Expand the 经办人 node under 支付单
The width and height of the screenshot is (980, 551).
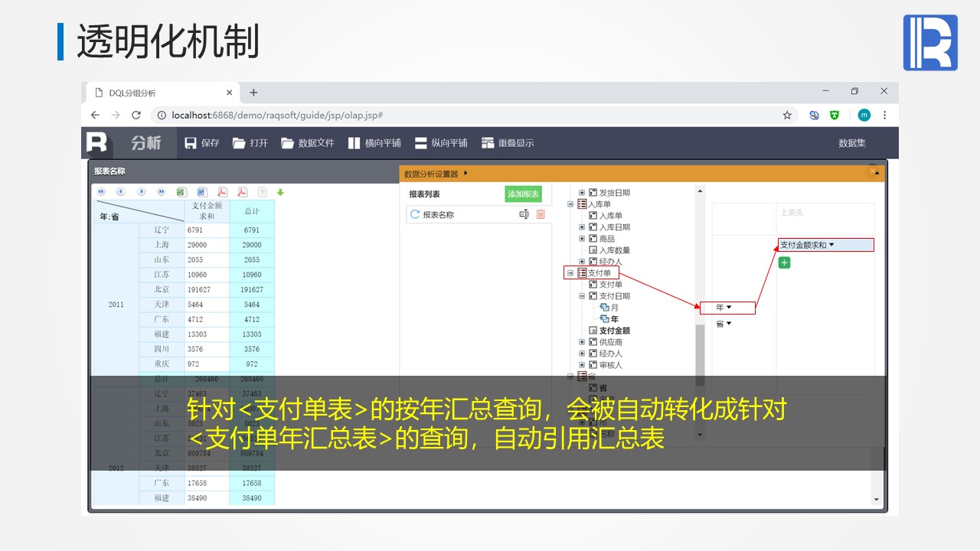click(582, 354)
